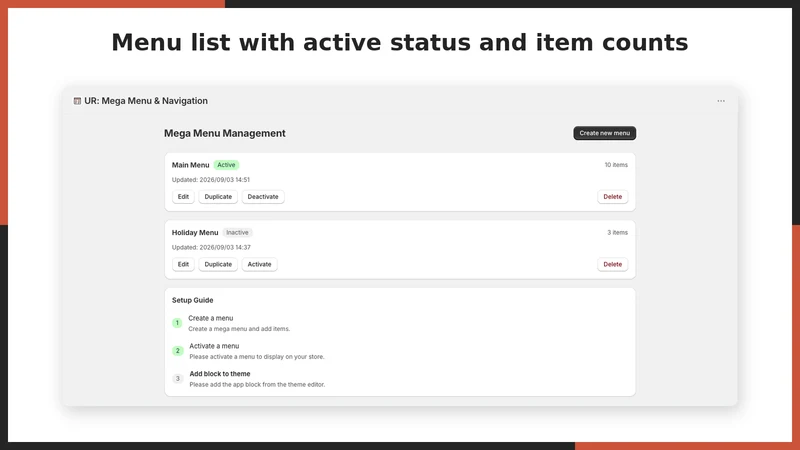This screenshot has width=800, height=450.
Task: Edit the Main Menu
Action: tap(183, 196)
